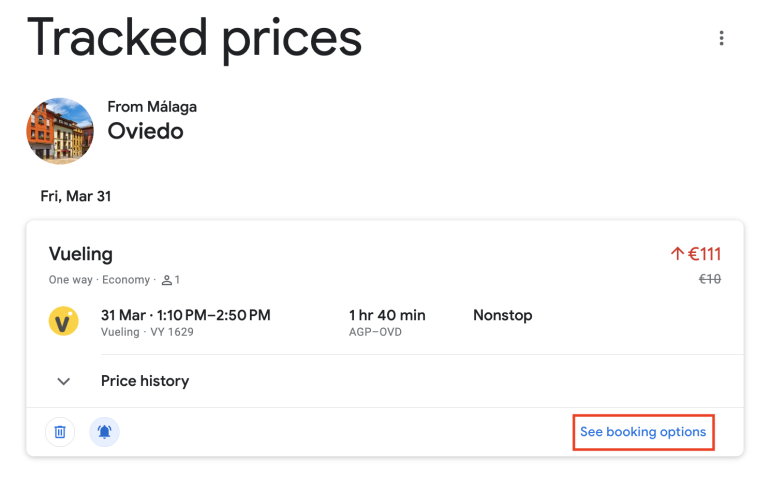770x477 pixels.
Task: Delete tracked flight with trash icon
Action: pos(60,432)
